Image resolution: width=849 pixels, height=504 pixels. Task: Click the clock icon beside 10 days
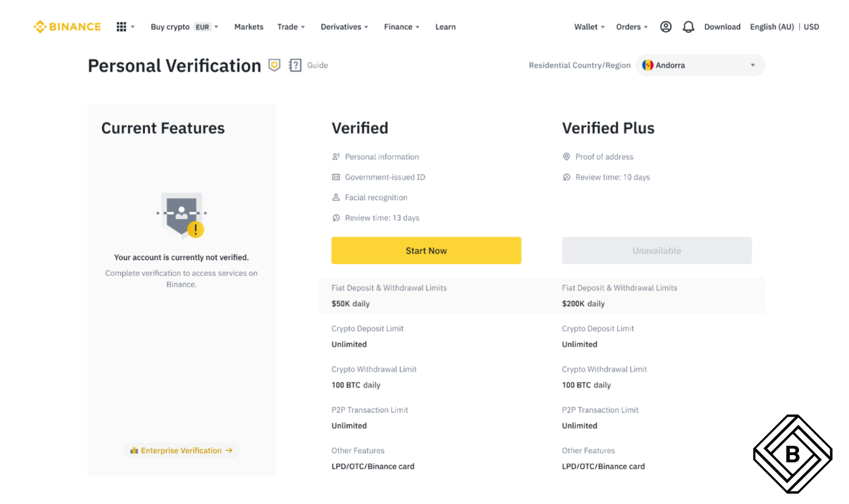click(566, 177)
